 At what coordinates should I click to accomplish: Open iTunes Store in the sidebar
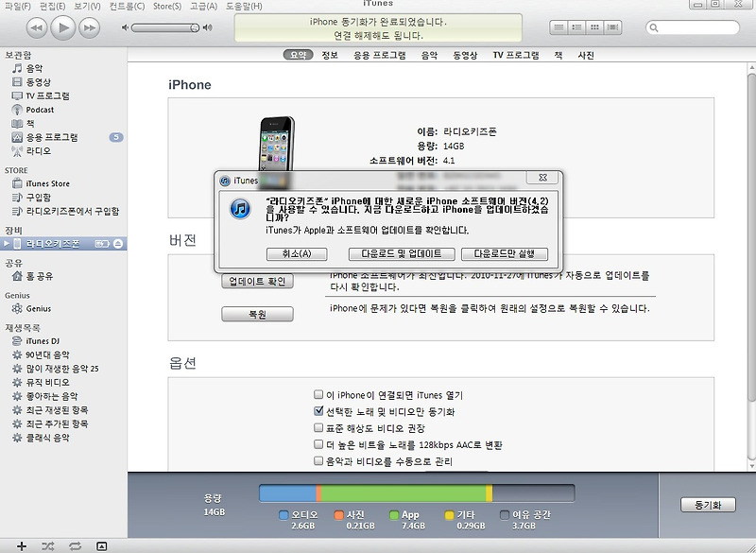[47, 183]
